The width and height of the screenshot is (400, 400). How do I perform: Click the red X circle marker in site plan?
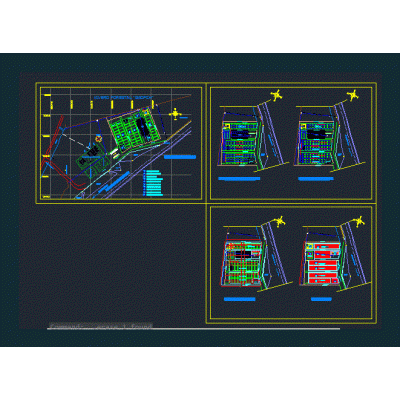point(98,138)
